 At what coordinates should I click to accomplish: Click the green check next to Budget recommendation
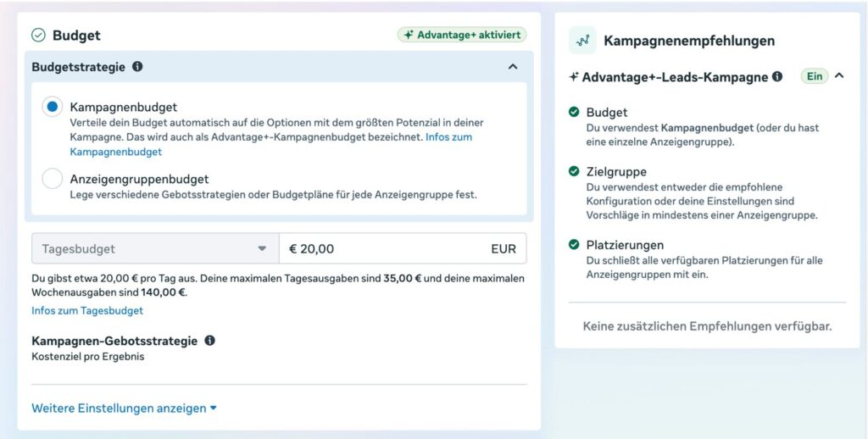(x=574, y=112)
